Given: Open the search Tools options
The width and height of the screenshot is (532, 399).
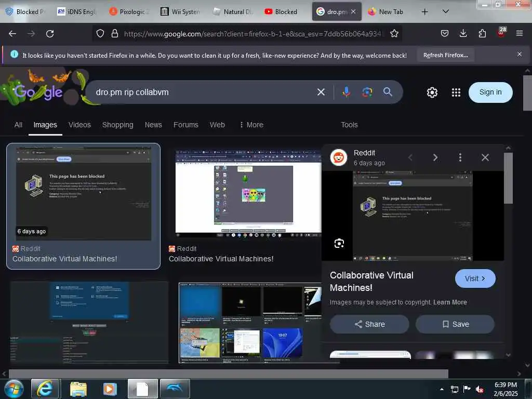Looking at the screenshot, I should tap(349, 125).
